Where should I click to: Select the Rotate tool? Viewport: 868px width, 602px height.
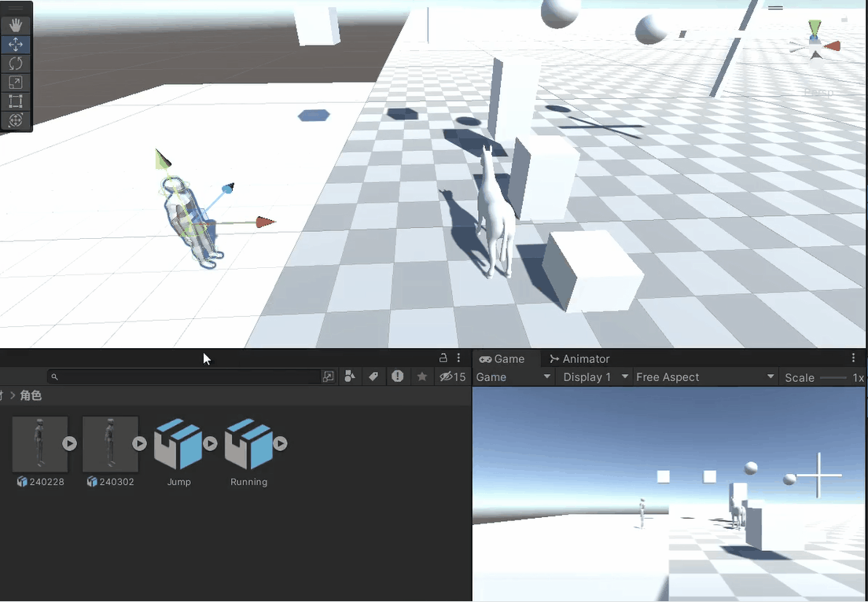pos(16,64)
